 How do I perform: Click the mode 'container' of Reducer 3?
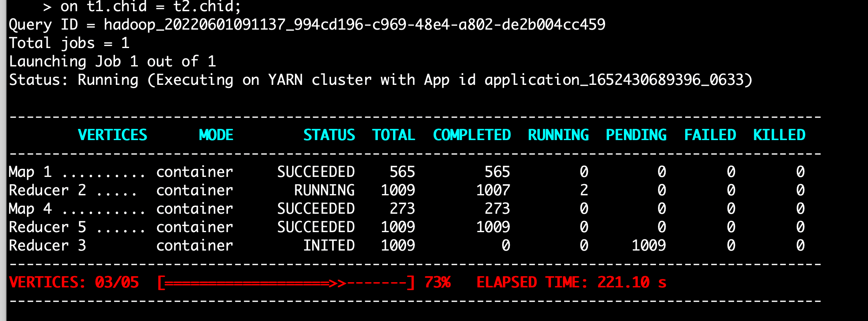[x=194, y=245]
